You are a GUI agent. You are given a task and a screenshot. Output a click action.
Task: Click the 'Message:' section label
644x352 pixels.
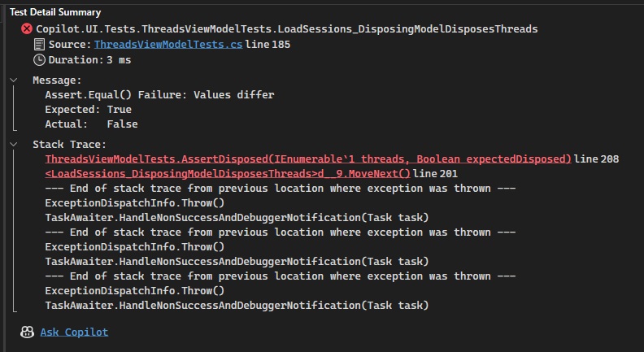click(57, 80)
